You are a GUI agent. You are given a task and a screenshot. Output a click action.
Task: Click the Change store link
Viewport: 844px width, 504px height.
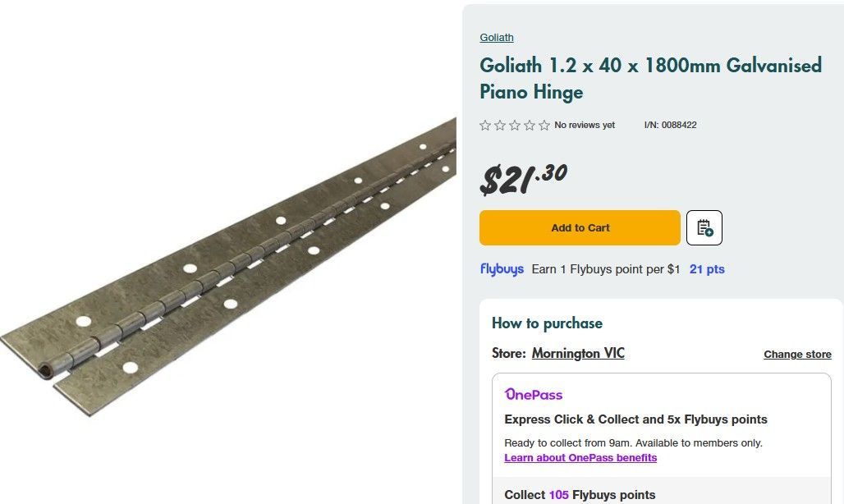pos(797,355)
